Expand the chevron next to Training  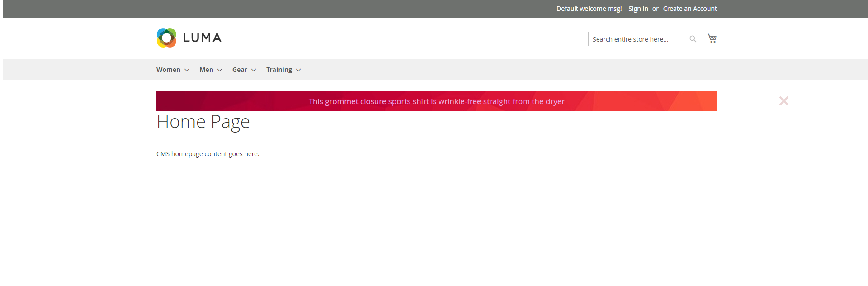coord(298,70)
